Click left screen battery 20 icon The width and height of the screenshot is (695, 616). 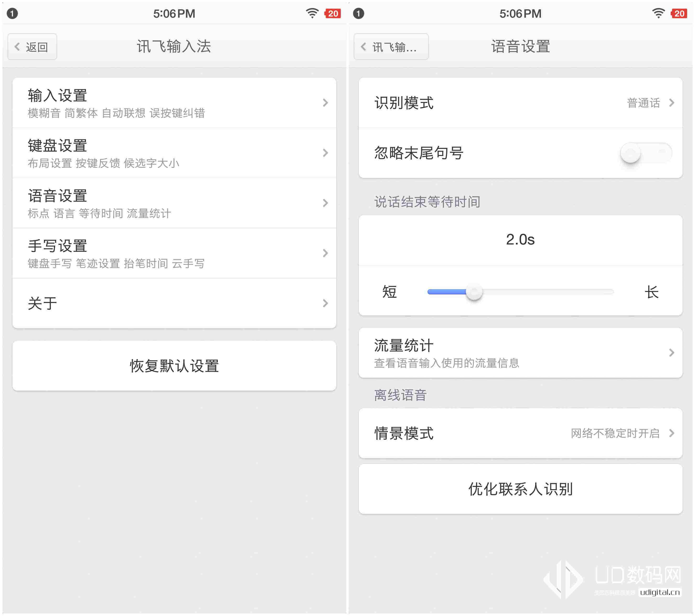pos(332,13)
